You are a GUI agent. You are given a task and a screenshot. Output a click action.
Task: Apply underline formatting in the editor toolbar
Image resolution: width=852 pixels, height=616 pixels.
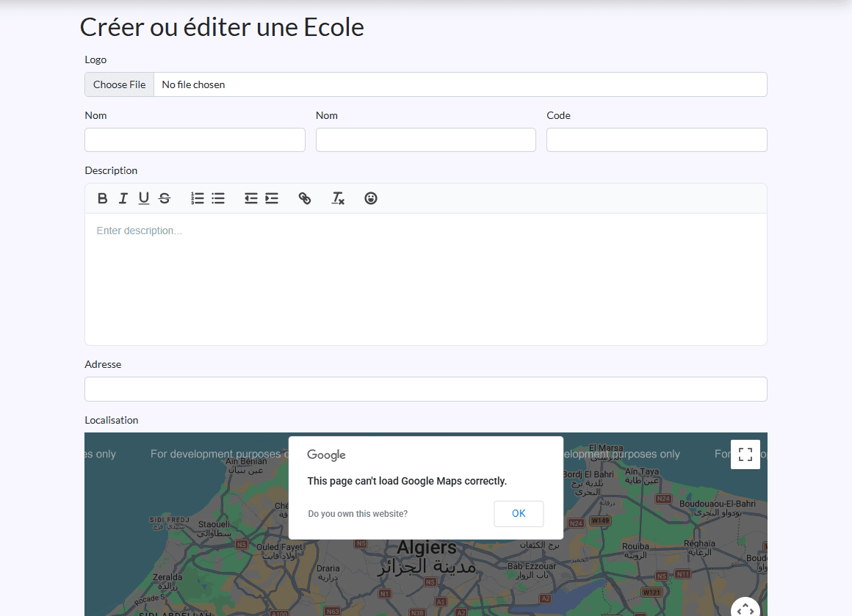pyautogui.click(x=143, y=198)
